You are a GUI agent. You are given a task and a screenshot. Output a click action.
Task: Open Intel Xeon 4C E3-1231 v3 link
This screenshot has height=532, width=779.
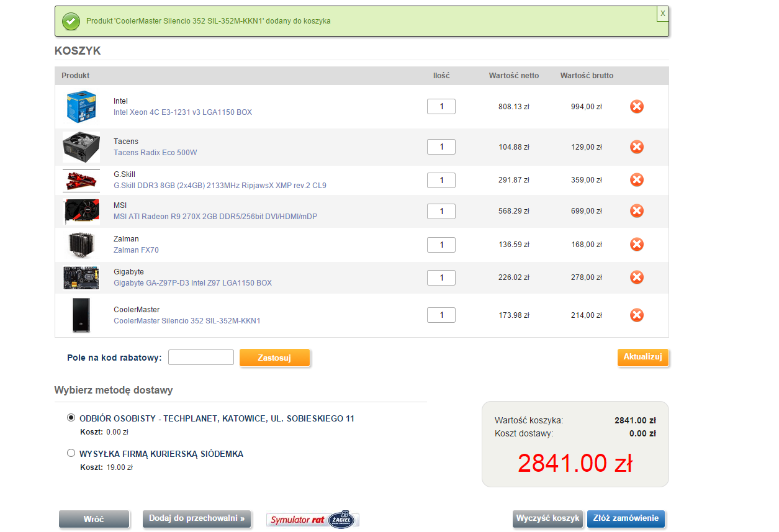(x=182, y=112)
